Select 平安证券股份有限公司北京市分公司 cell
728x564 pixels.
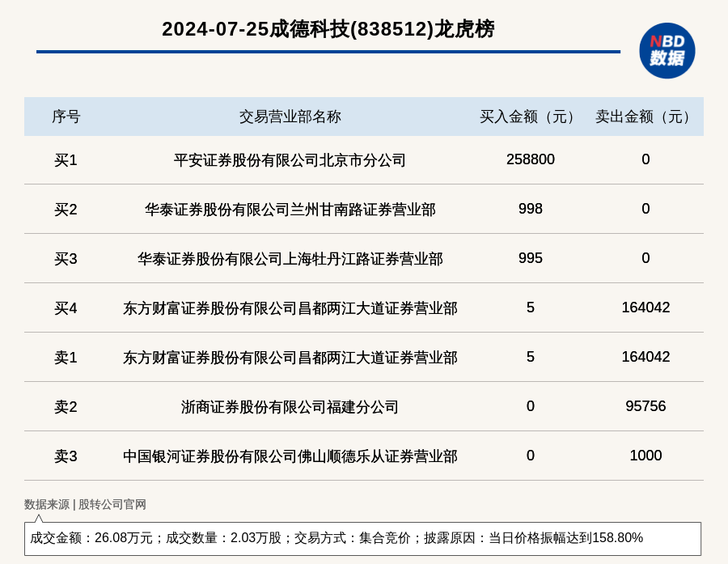(290, 160)
